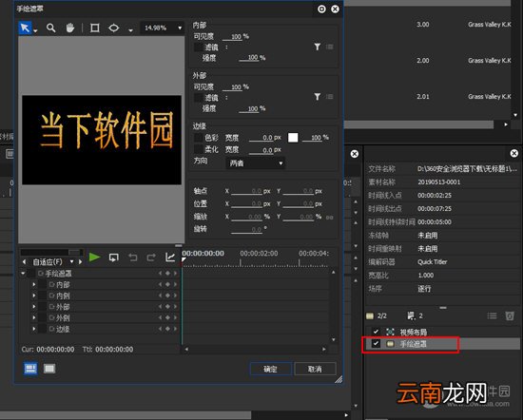Select the ellipse mask drawing tool
This screenshot has width=523, height=420.
click(114, 28)
